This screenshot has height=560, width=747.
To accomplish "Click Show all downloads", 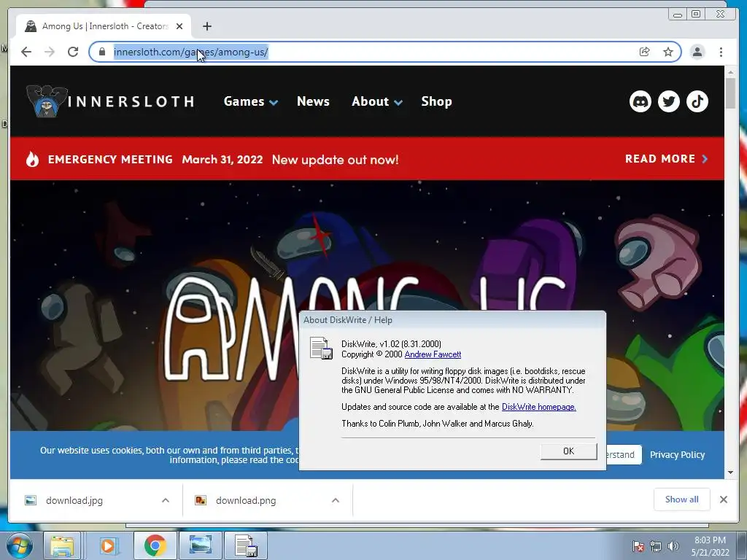I will pos(682,499).
